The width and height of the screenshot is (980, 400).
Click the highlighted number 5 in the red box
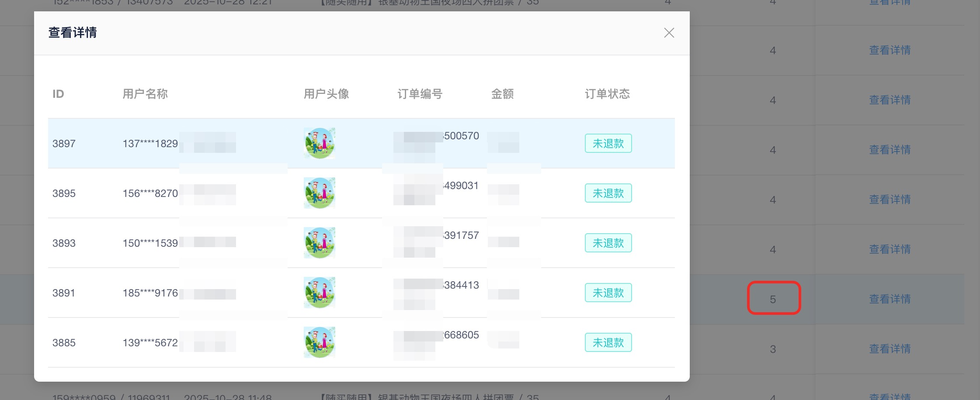tap(773, 299)
